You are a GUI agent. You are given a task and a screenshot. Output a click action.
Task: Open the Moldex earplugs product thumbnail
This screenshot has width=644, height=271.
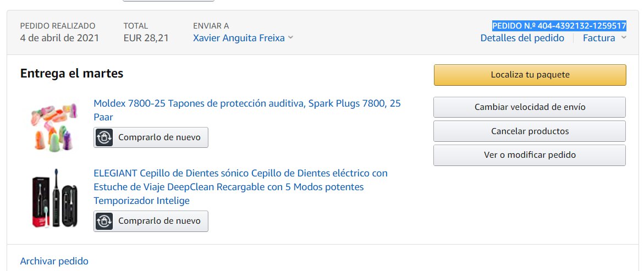pos(53,125)
